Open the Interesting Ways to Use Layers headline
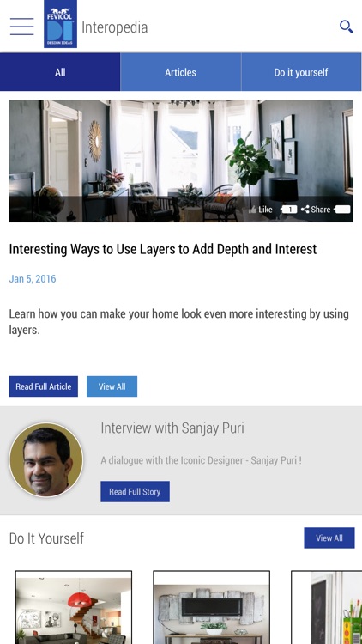 click(163, 249)
